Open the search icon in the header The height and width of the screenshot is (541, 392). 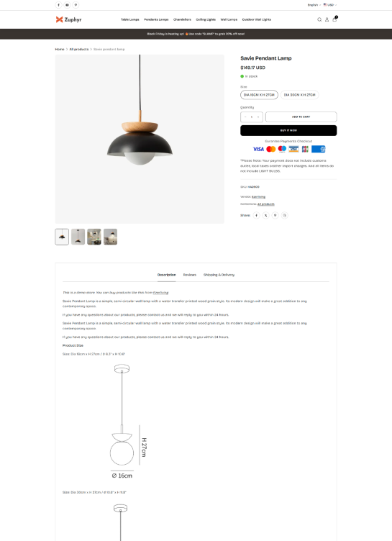319,19
